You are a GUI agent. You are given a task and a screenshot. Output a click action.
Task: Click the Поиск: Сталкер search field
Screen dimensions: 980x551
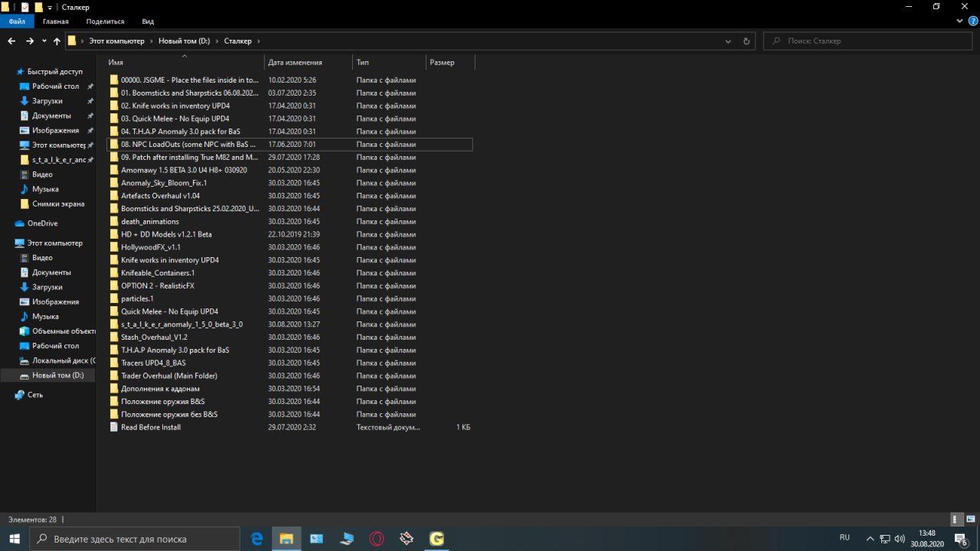(869, 41)
